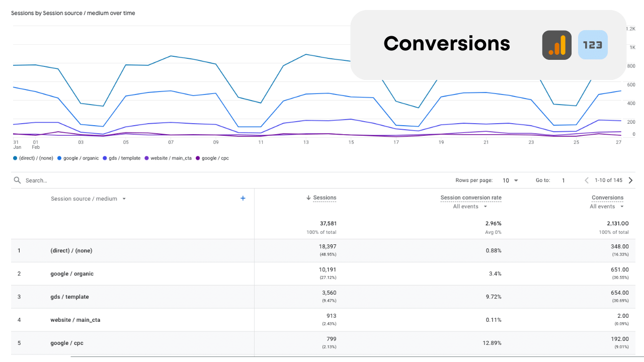Open the All events dropdown under Conversions
This screenshot has height=362, width=644.
(607, 206)
